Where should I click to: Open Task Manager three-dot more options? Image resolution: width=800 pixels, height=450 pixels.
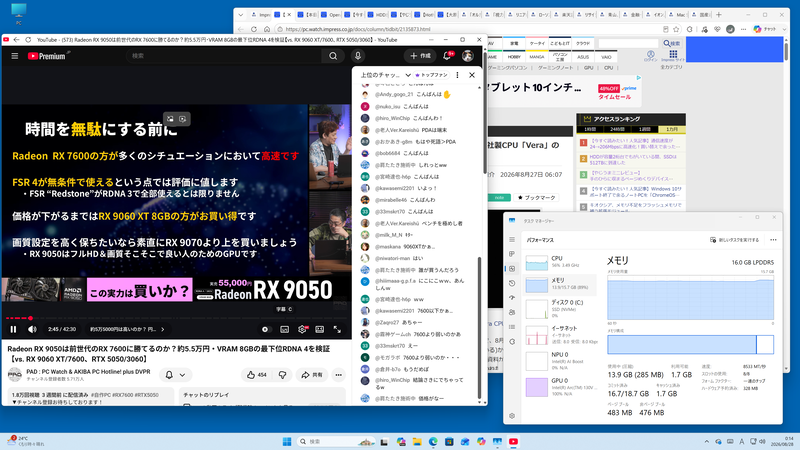(x=773, y=240)
